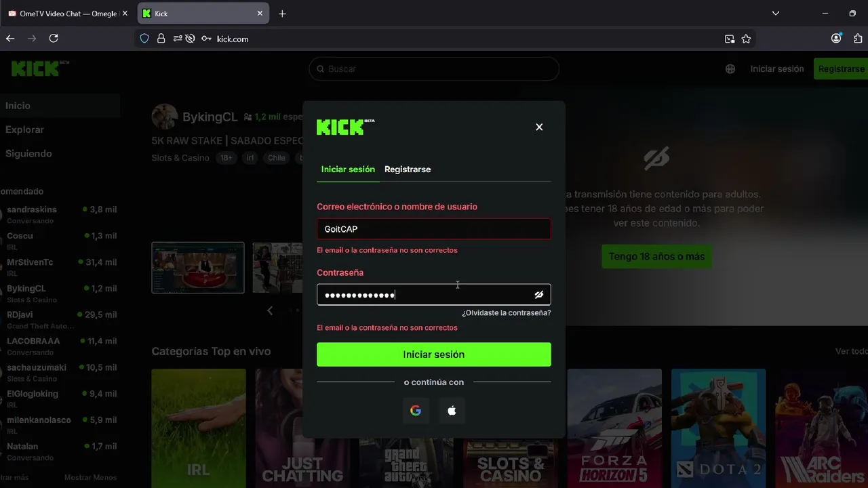
Task: Focus the Buscar search box
Action: coord(434,69)
